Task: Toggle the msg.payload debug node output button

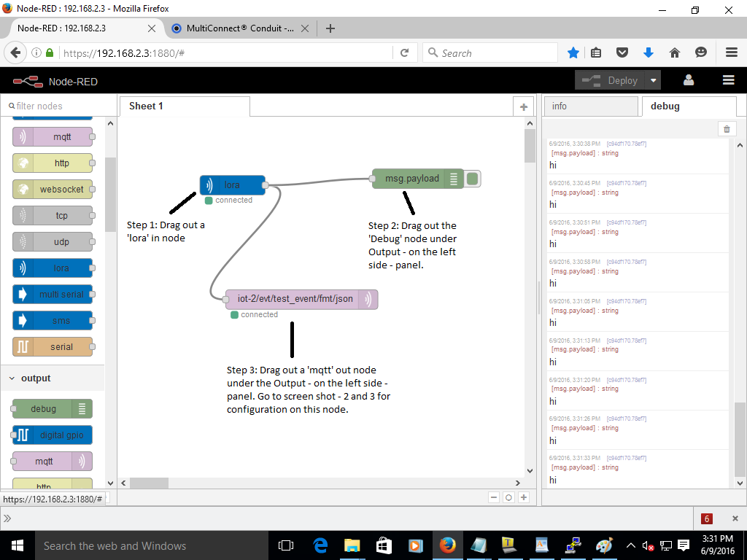Action: [x=473, y=179]
